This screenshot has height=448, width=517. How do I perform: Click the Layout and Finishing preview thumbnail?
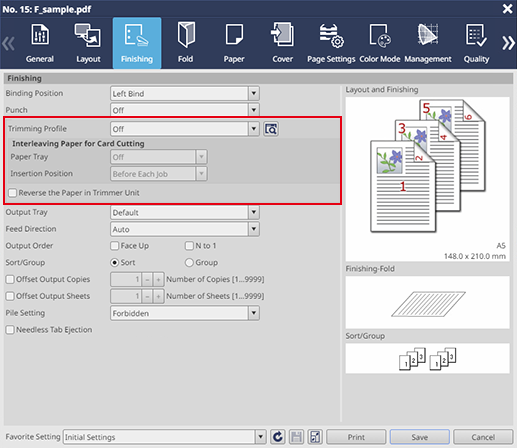[x=427, y=179]
